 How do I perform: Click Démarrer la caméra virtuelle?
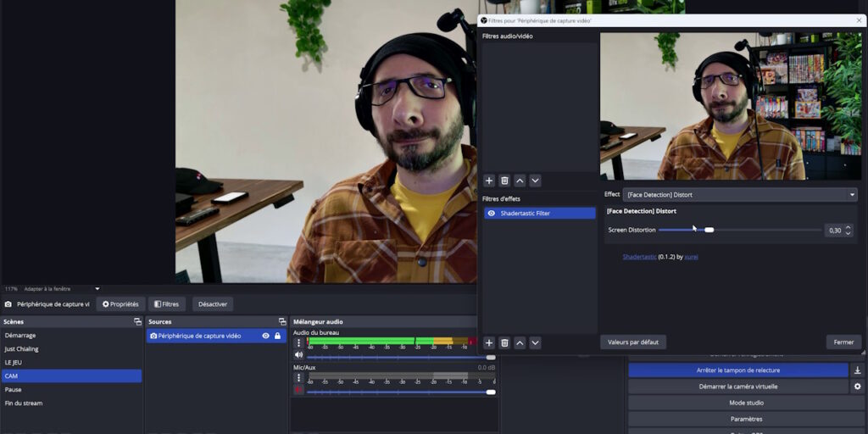point(738,387)
